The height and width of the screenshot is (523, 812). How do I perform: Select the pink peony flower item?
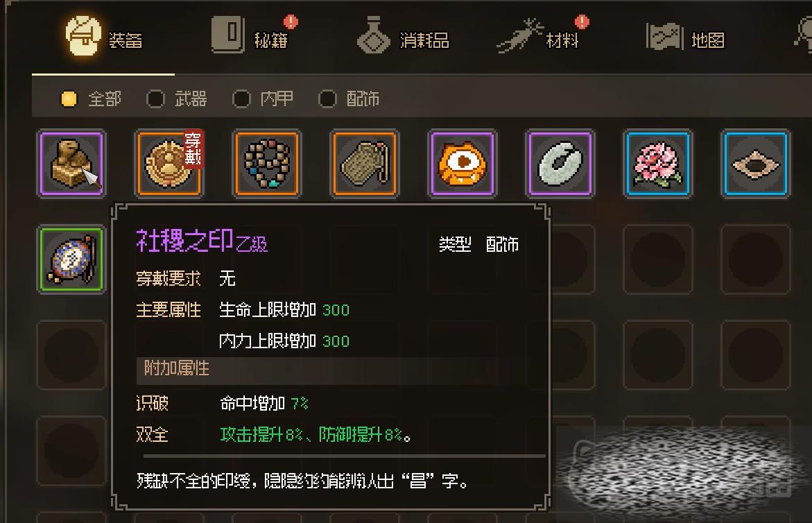pos(657,164)
